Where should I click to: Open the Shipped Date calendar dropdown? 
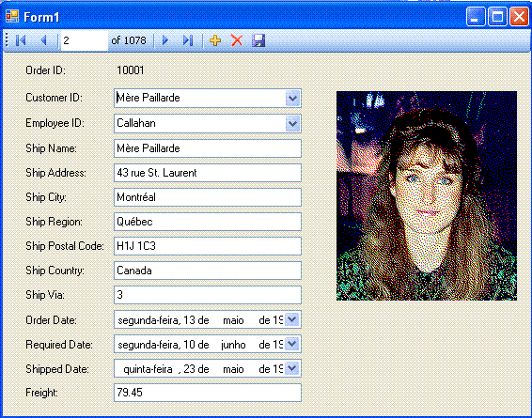pyautogui.click(x=291, y=368)
